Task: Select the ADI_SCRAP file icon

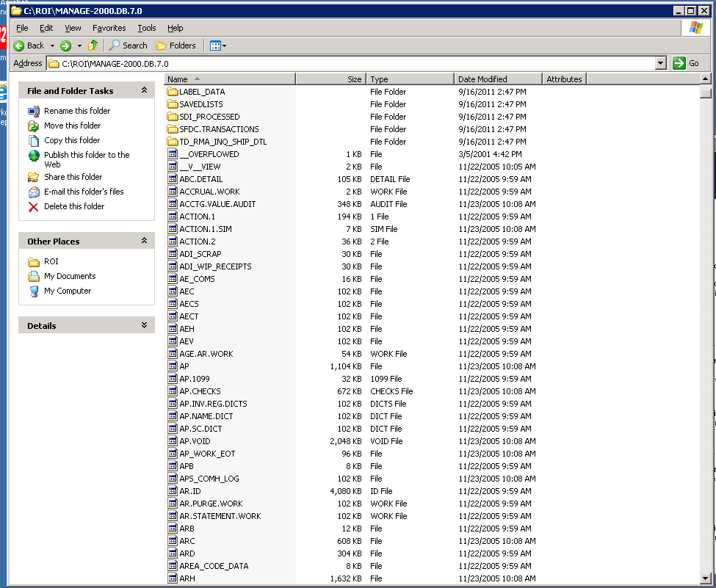Action: (173, 254)
